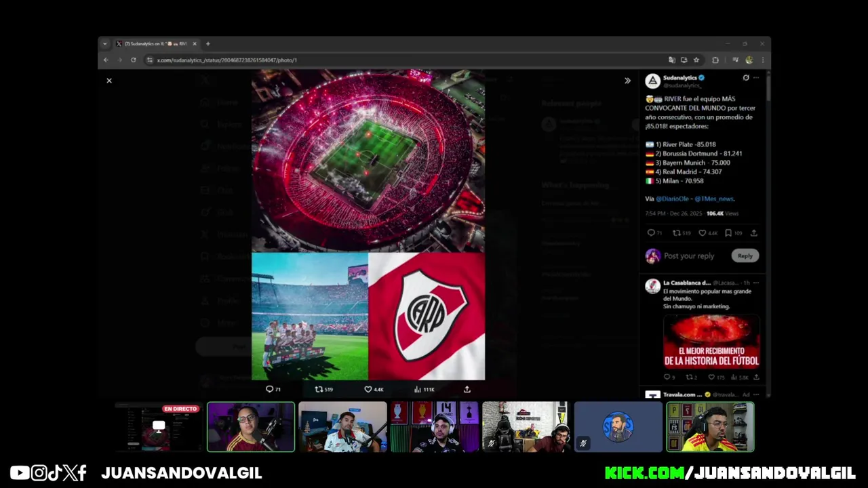Click the translate page icon in the address bar
This screenshot has width=868, height=488.
[671, 60]
